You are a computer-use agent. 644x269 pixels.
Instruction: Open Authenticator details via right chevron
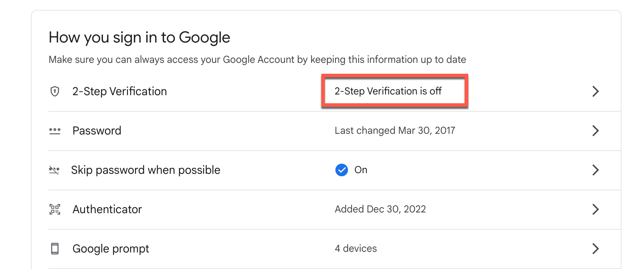[595, 209]
